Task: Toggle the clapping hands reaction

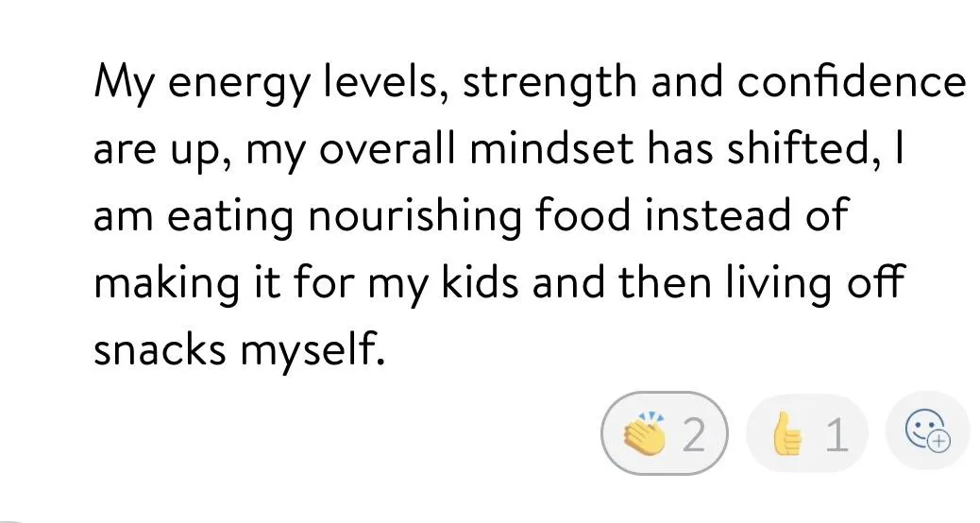Action: pyautogui.click(x=665, y=435)
